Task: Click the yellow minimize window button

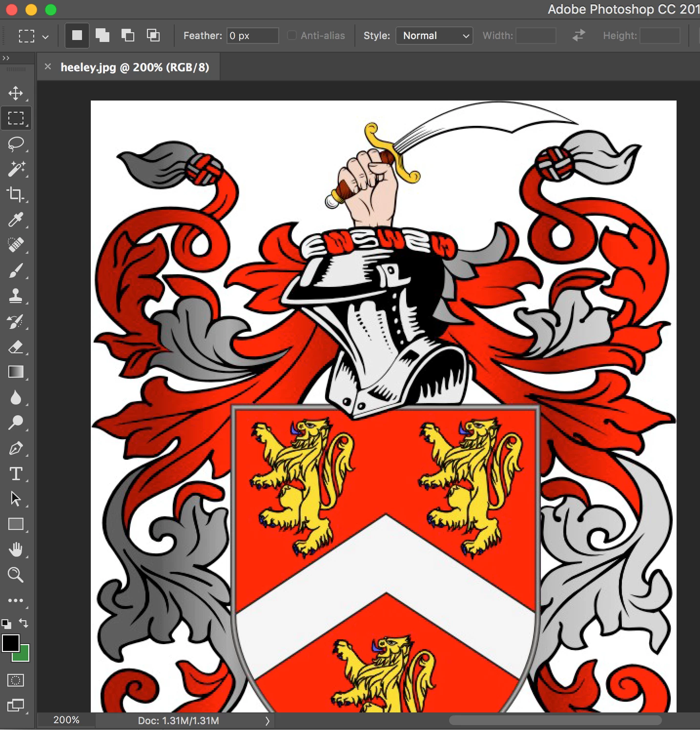Action: coord(31,9)
